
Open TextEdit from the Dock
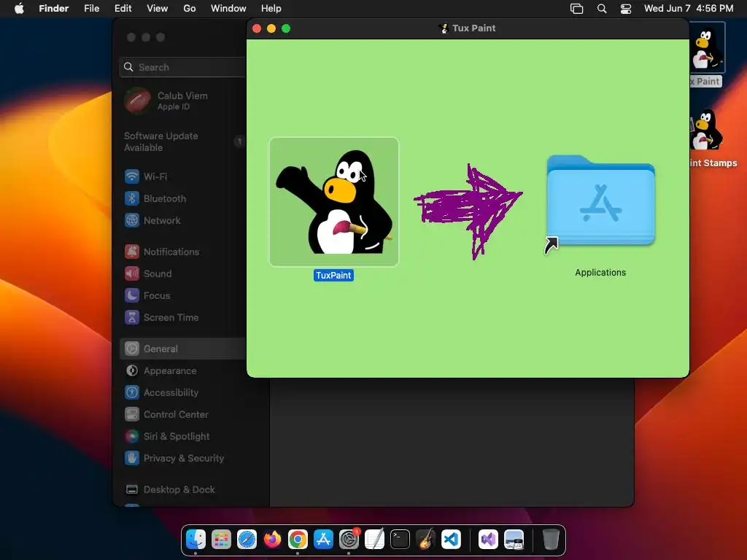pos(374,540)
